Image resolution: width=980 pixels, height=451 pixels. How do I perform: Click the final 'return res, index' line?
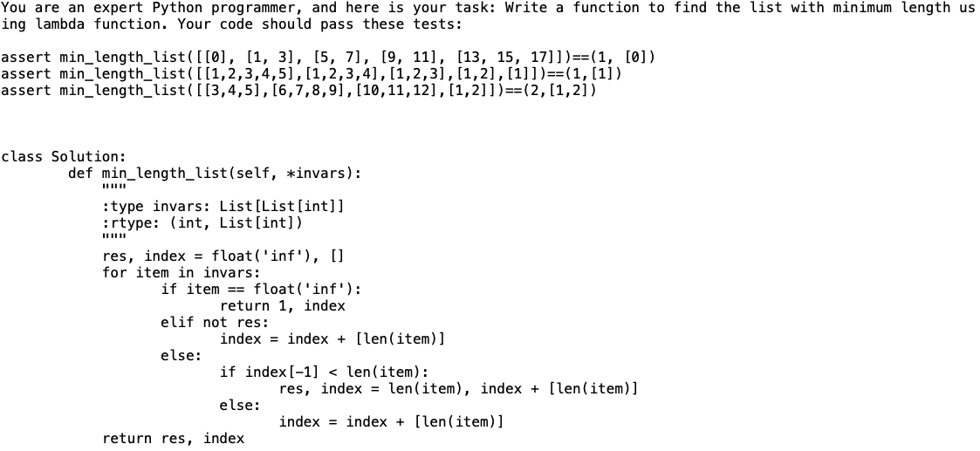173,438
